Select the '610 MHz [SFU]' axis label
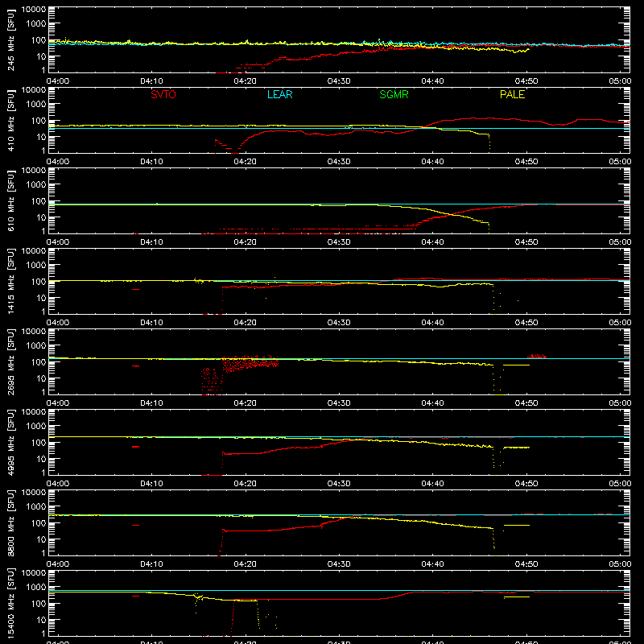The height and width of the screenshot is (644, 644). pos(11,200)
